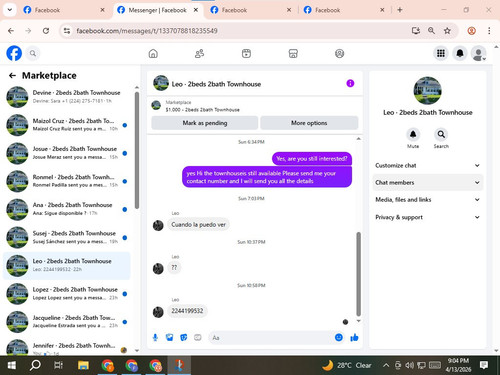
Task: View site information icon in address bar
Action: point(67,31)
